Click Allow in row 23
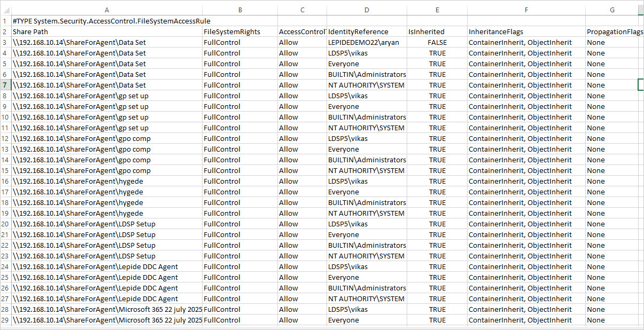Screen dimensions: 644x330 coord(302,256)
